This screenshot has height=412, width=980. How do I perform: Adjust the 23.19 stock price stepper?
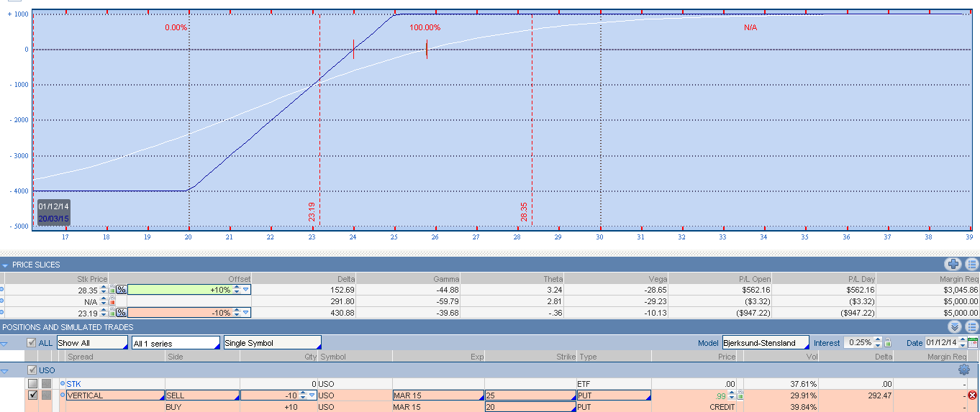pos(104,313)
